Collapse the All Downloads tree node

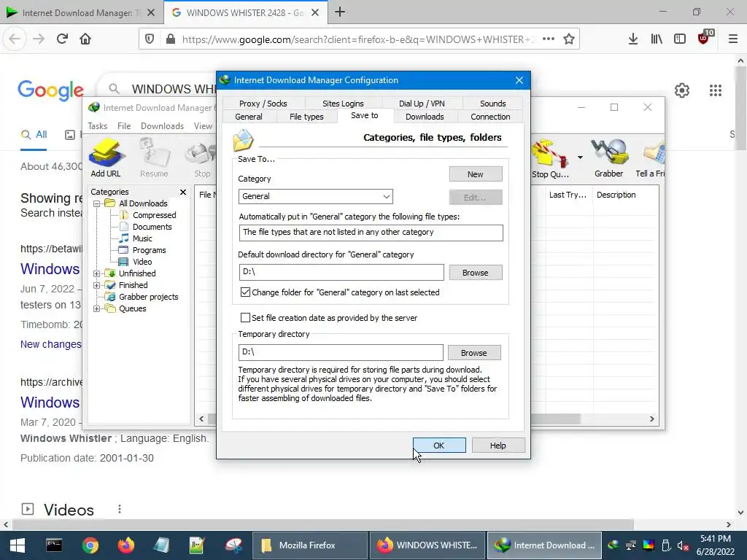97,203
